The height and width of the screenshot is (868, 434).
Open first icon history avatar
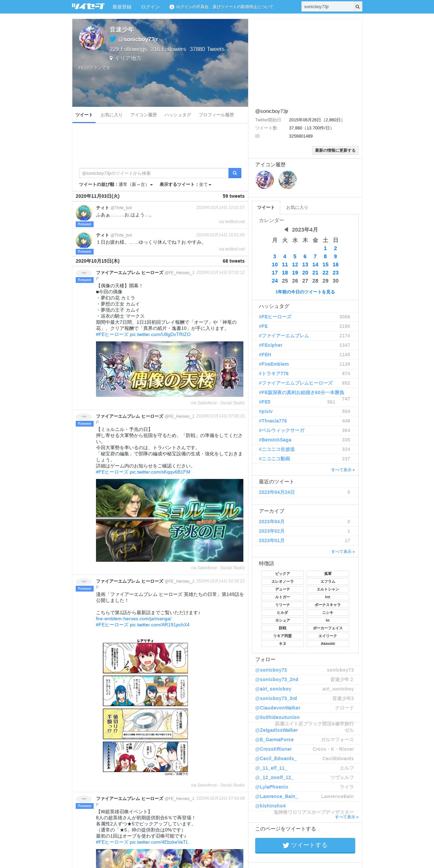coord(265,180)
